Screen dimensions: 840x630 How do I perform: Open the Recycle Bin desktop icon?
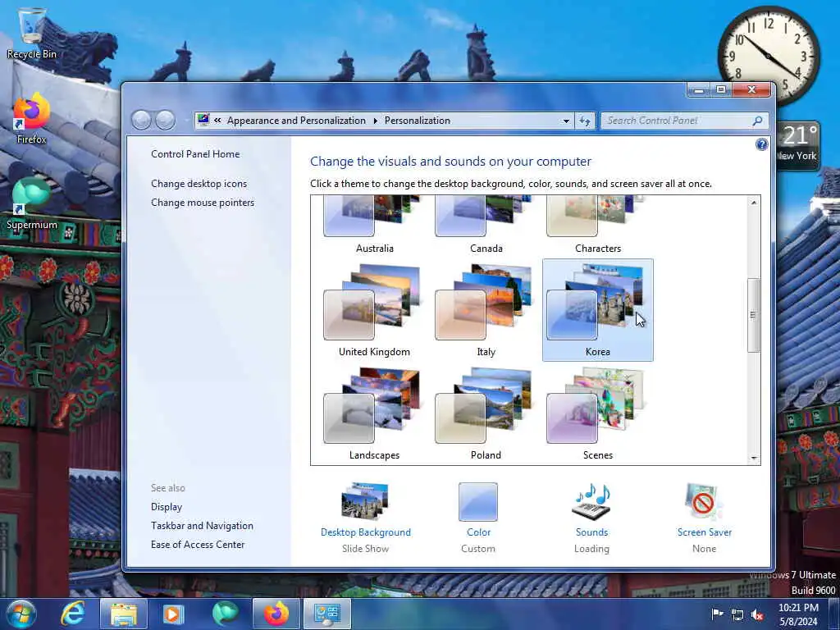point(32,33)
